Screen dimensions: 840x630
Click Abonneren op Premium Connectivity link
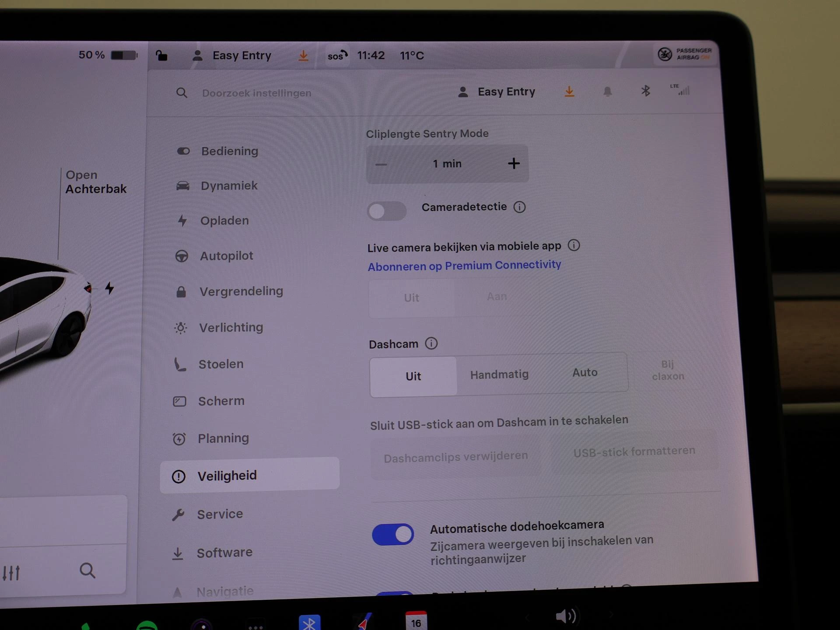pos(464,266)
